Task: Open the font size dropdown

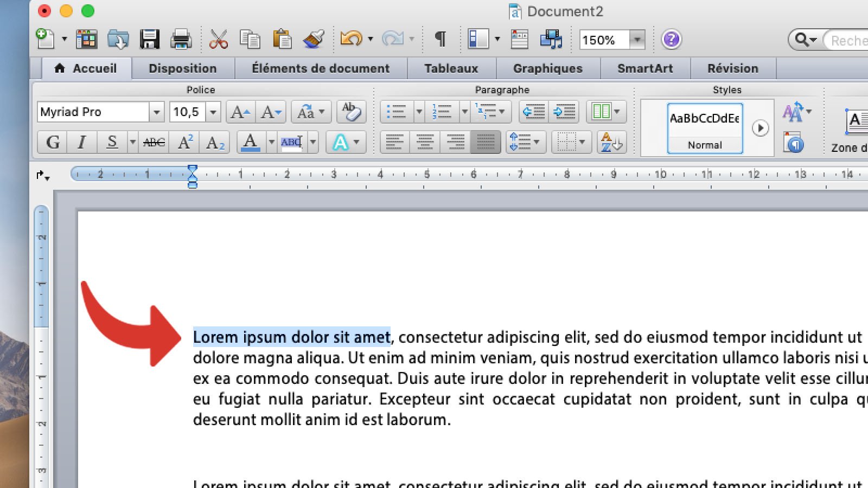Action: coord(212,112)
